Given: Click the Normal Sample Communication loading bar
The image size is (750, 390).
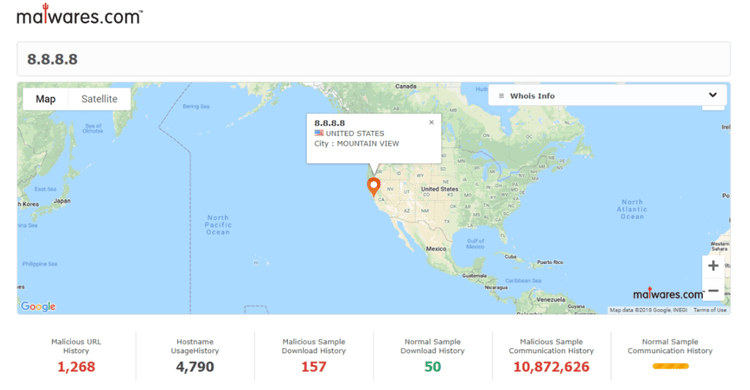Looking at the screenshot, I should tap(671, 366).
